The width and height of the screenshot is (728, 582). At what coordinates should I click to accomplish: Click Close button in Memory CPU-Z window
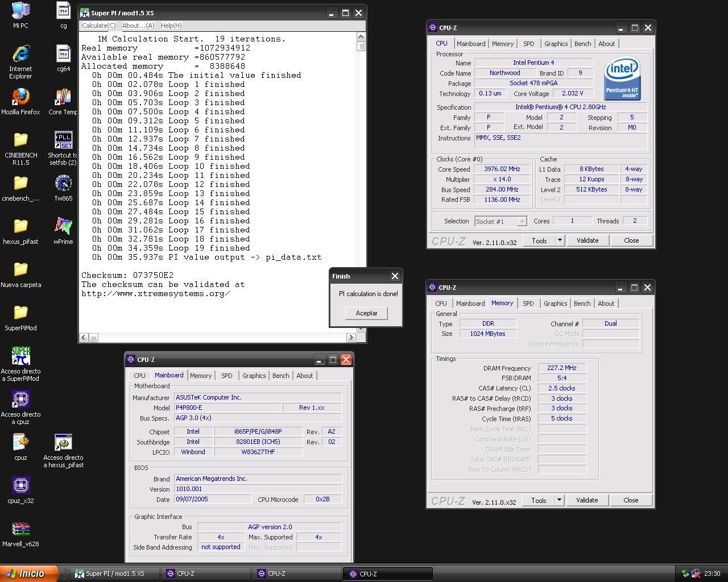(631, 500)
